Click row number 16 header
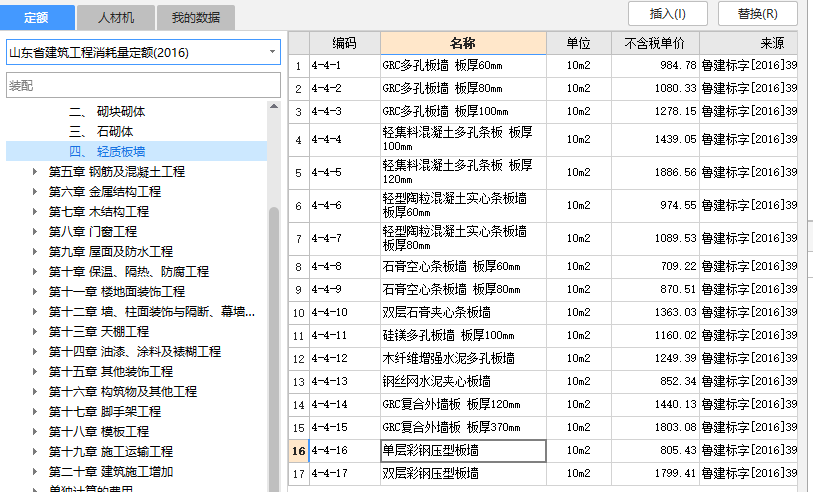The height and width of the screenshot is (492, 813). click(x=299, y=451)
